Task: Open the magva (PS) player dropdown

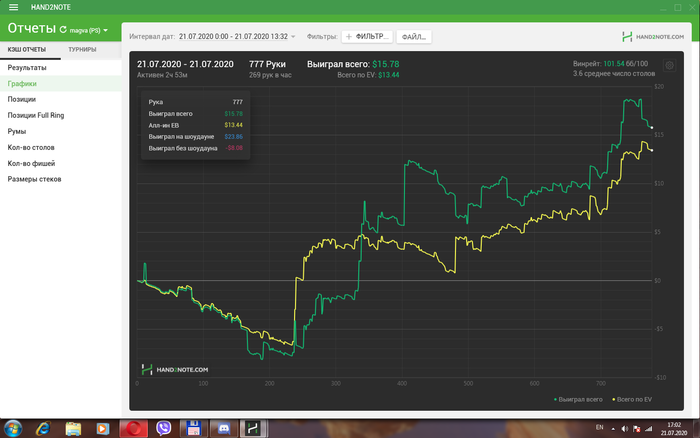Action: 89,30
